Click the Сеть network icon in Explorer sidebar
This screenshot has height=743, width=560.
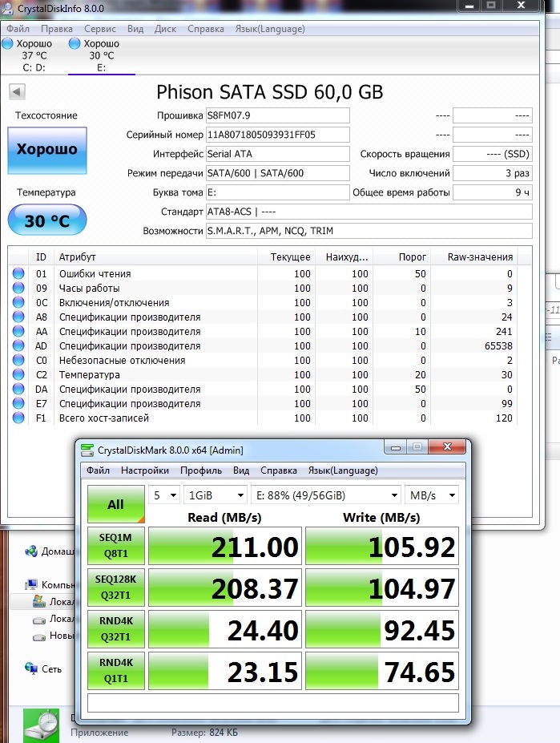coord(31,668)
